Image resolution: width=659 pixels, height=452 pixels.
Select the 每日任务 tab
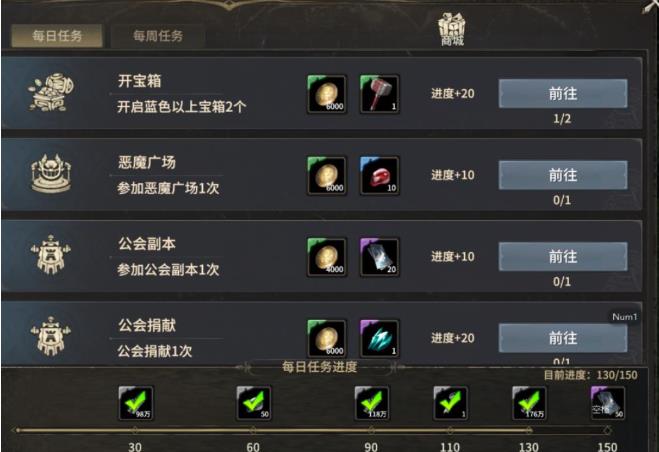tap(57, 36)
